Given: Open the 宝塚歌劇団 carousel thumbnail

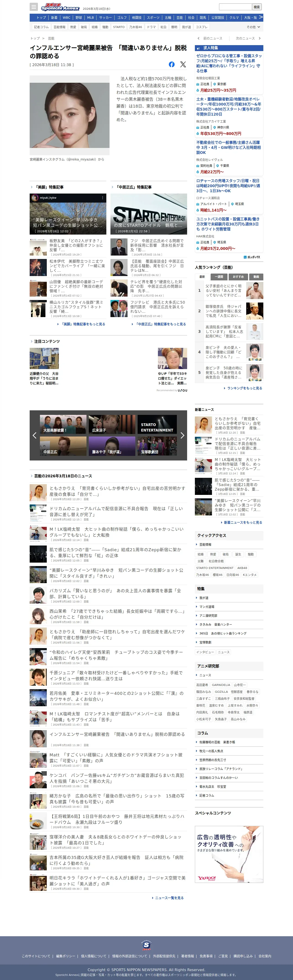Looking at the screenshot, I should click(157, 446).
